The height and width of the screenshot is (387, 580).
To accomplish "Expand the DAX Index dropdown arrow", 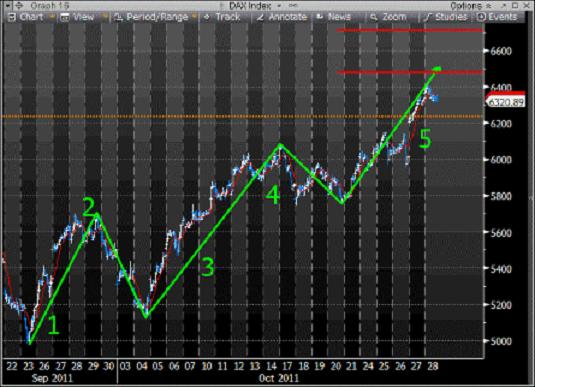I will tap(279, 6).
